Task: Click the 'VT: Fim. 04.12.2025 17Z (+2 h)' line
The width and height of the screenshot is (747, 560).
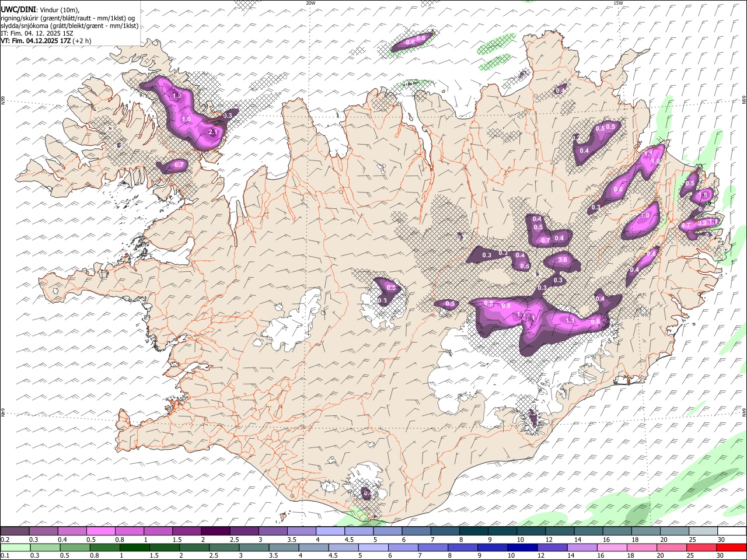Action: click(46, 41)
